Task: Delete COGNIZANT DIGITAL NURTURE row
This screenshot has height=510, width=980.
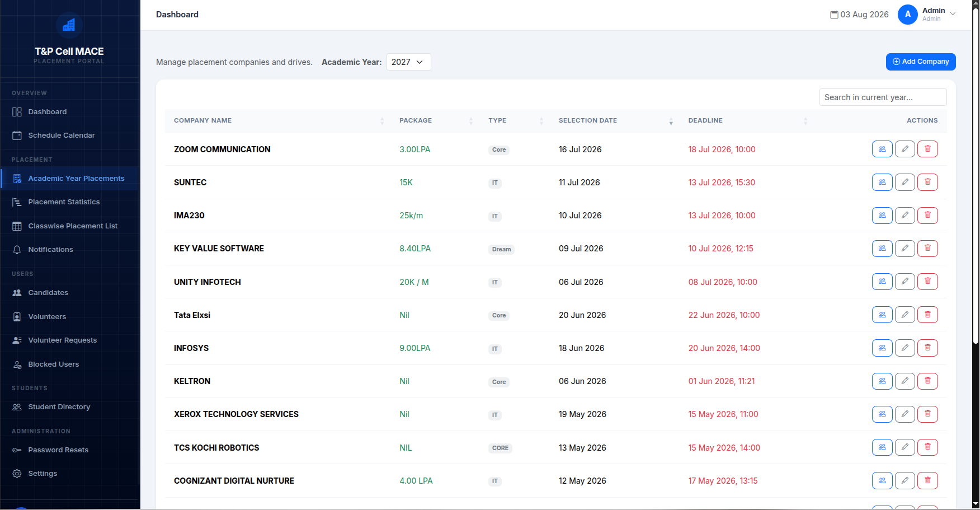Action: coord(927,480)
